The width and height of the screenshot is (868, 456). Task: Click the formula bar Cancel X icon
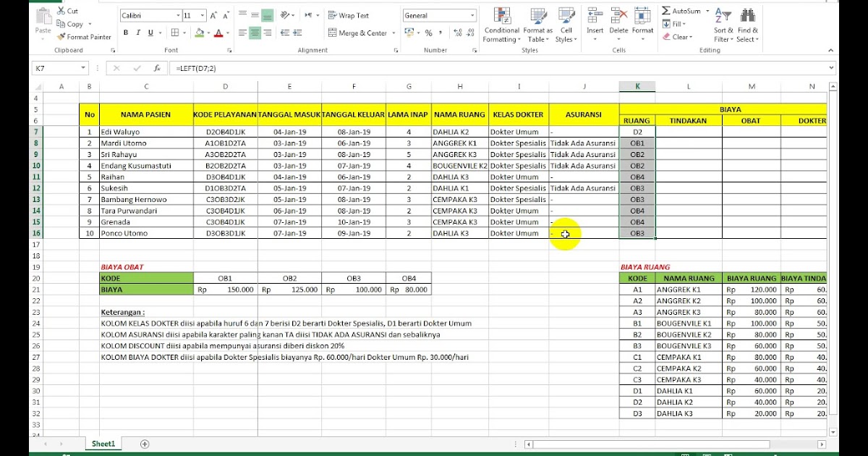[x=116, y=68]
